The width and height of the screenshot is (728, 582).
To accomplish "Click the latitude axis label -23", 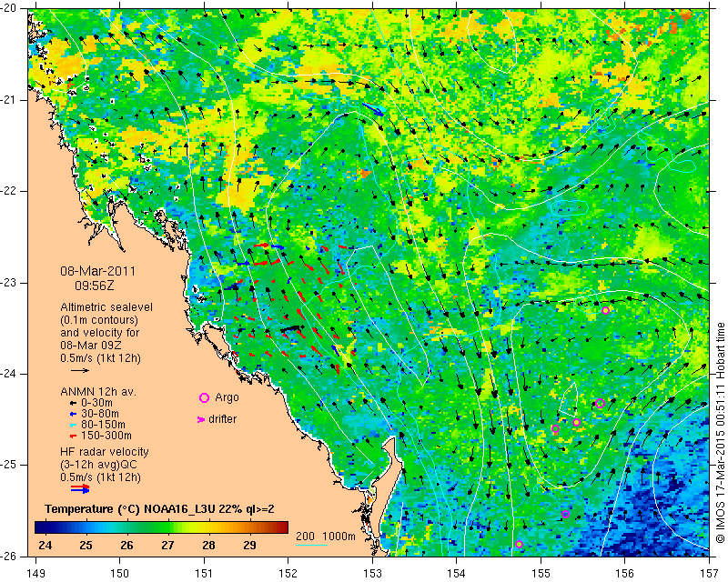I will pyautogui.click(x=8, y=283).
